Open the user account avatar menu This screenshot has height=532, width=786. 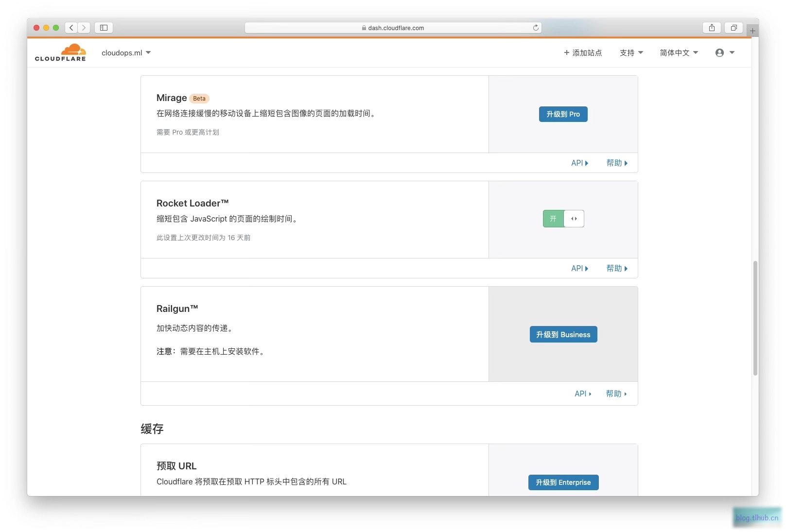725,52
